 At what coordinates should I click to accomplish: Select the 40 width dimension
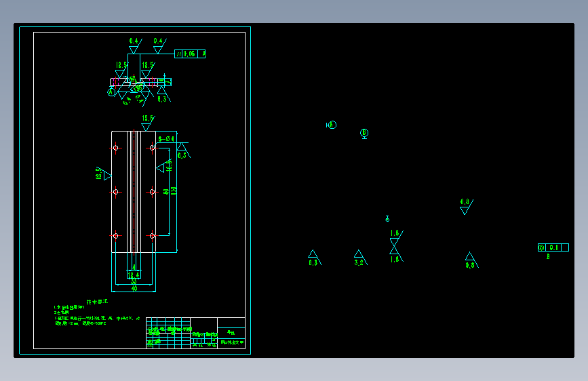(134, 288)
